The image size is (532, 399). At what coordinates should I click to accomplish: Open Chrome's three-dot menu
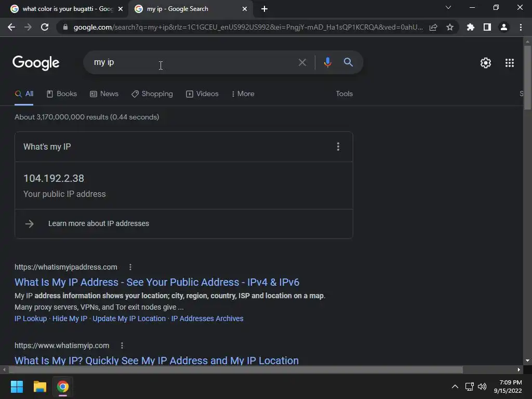[x=521, y=27]
